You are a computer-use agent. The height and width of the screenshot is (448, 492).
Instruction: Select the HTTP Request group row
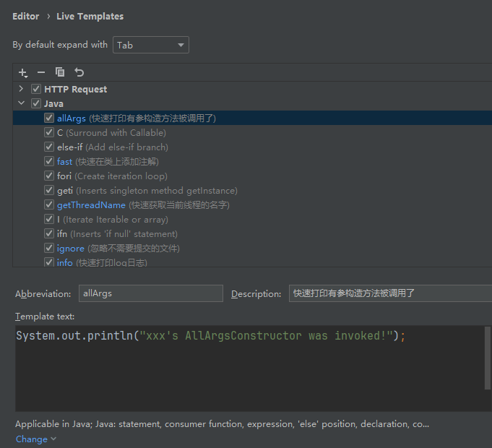[252, 89]
